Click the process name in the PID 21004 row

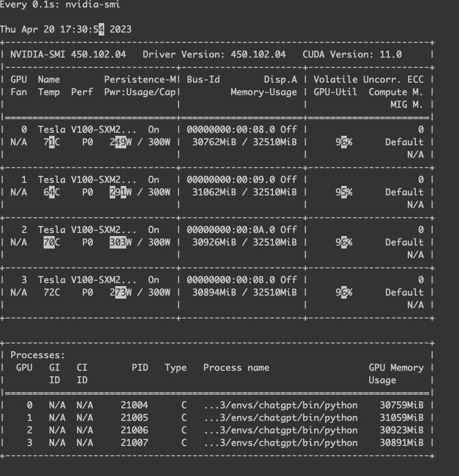click(x=281, y=405)
